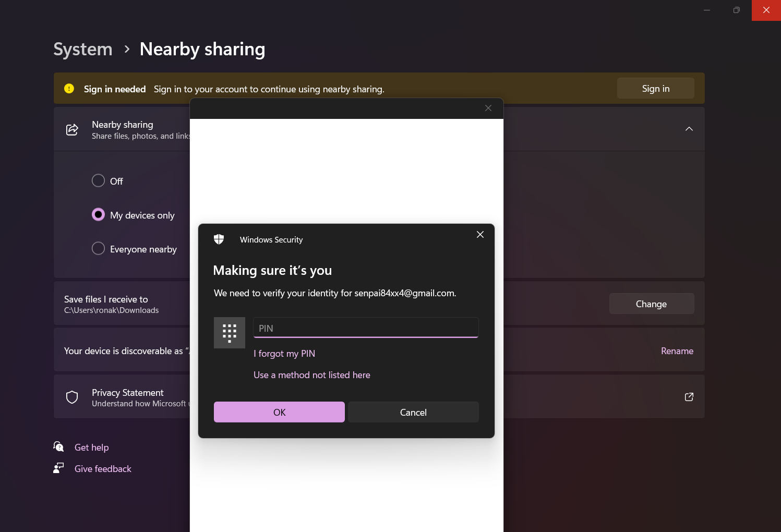Open Get help link

click(x=92, y=448)
